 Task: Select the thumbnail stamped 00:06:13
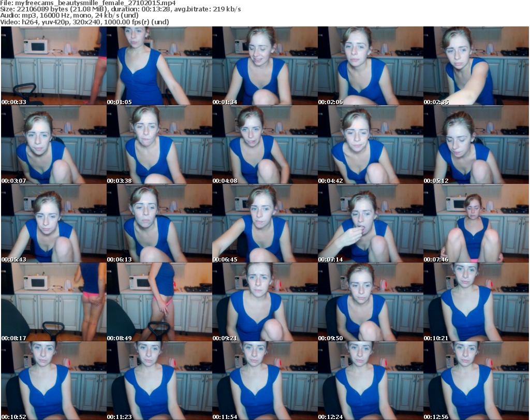click(x=159, y=223)
